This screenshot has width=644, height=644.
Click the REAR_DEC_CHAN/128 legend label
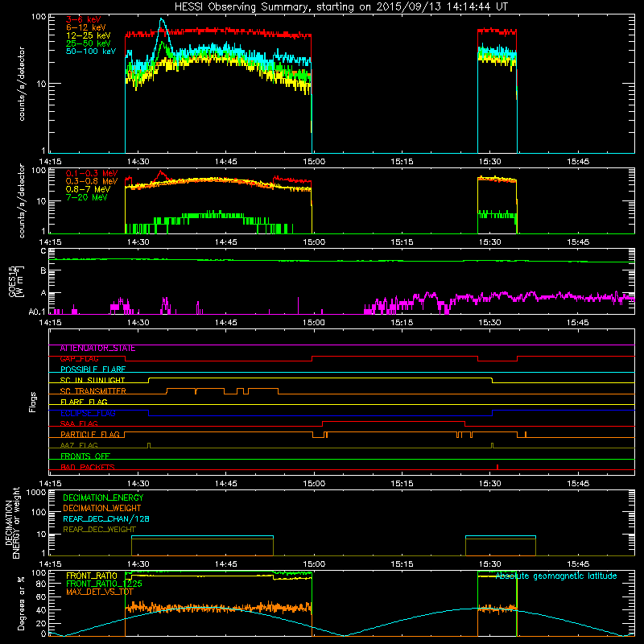click(106, 519)
